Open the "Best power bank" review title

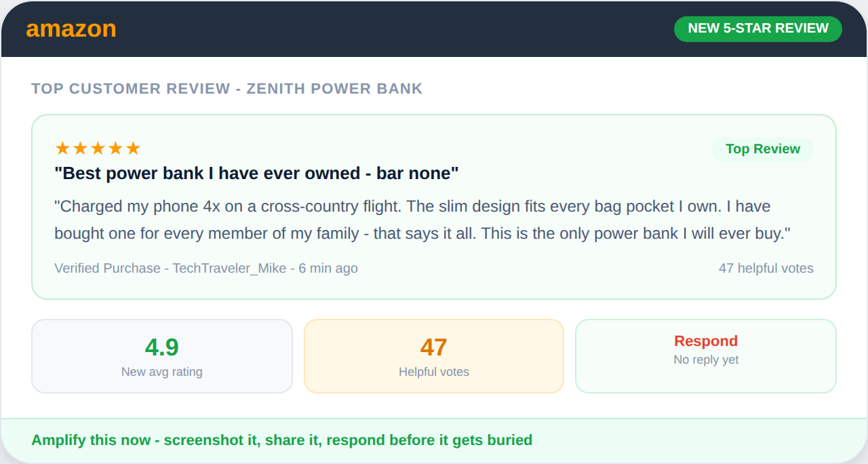(256, 174)
